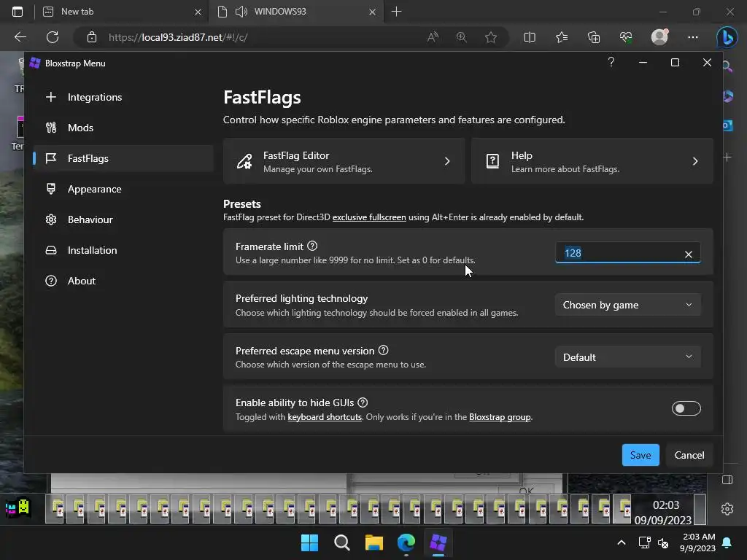This screenshot has width=747, height=560.
Task: Open the Mods section
Action: 123,128
